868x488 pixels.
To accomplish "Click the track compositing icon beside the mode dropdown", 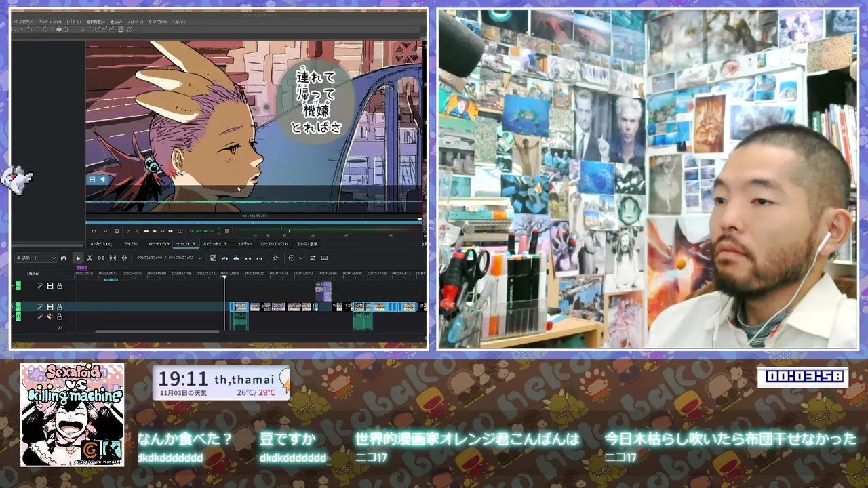I will pos(64,258).
